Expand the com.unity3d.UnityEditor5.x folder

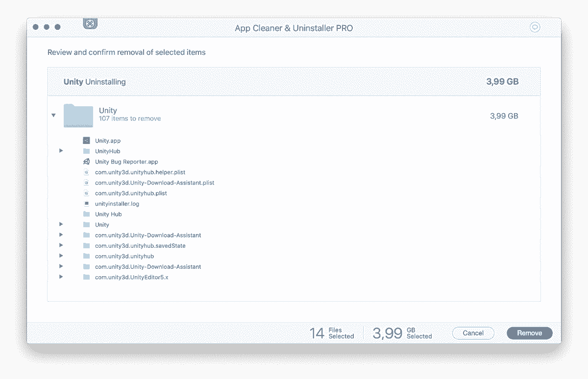point(61,277)
